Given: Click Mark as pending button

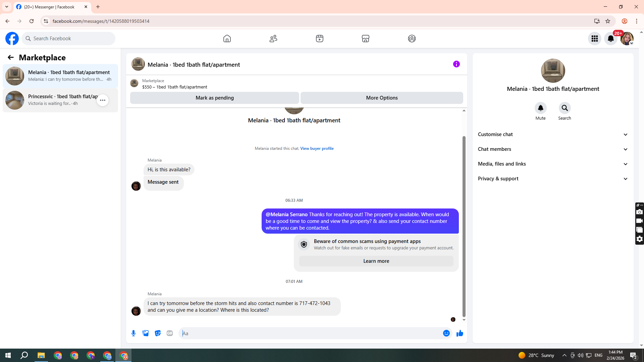Looking at the screenshot, I should click(x=214, y=98).
